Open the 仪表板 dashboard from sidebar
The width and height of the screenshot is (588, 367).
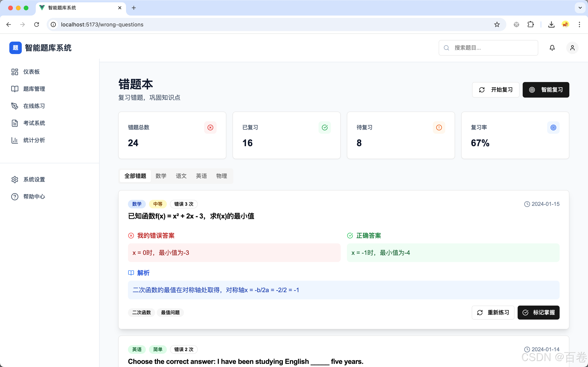point(31,72)
